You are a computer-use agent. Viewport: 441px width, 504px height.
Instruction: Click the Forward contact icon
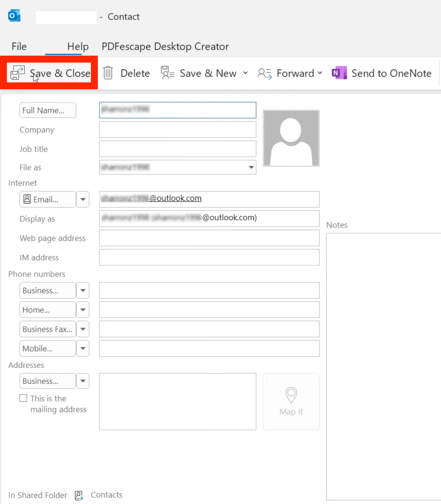265,74
